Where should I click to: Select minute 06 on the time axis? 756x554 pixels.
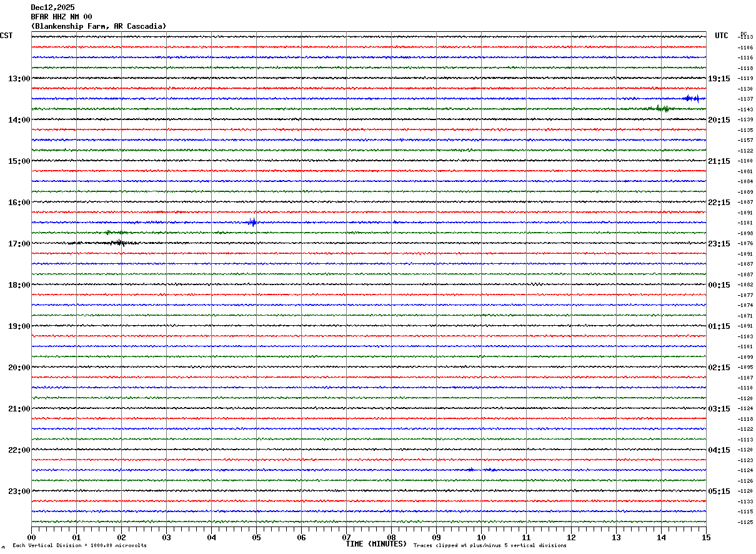click(x=301, y=537)
